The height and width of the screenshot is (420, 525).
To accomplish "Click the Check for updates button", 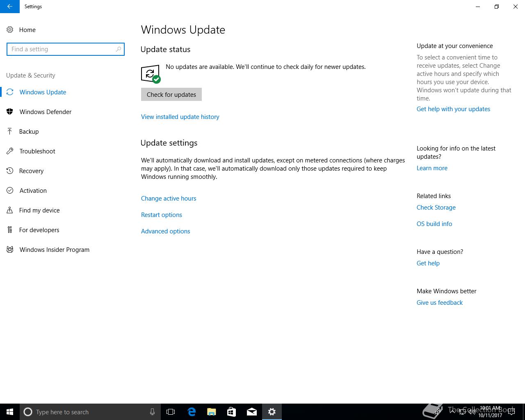I will click(x=171, y=94).
